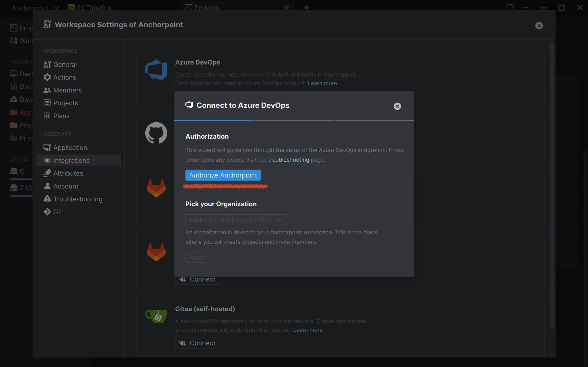Click the Z drive in the background sidebar

coord(21,188)
